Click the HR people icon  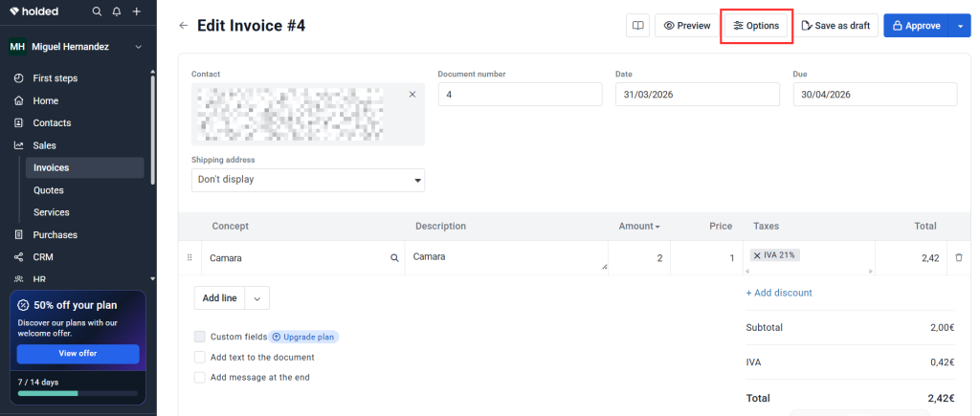(x=19, y=279)
